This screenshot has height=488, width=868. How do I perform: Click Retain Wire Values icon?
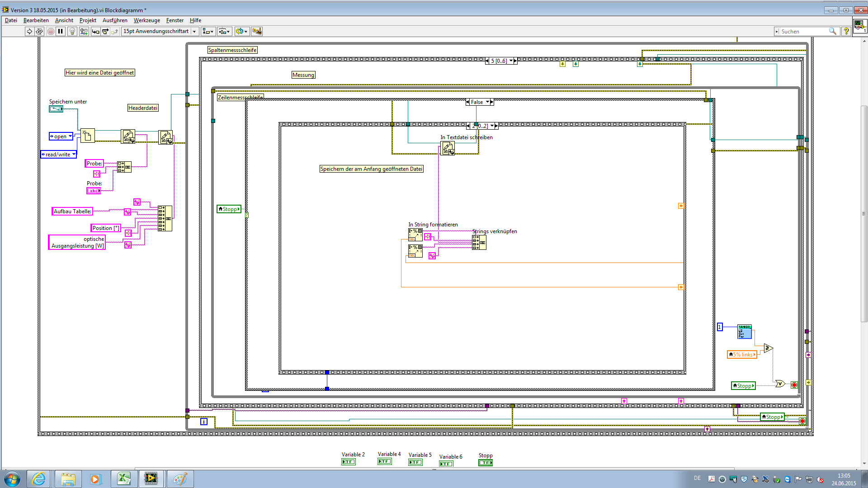[x=84, y=31]
